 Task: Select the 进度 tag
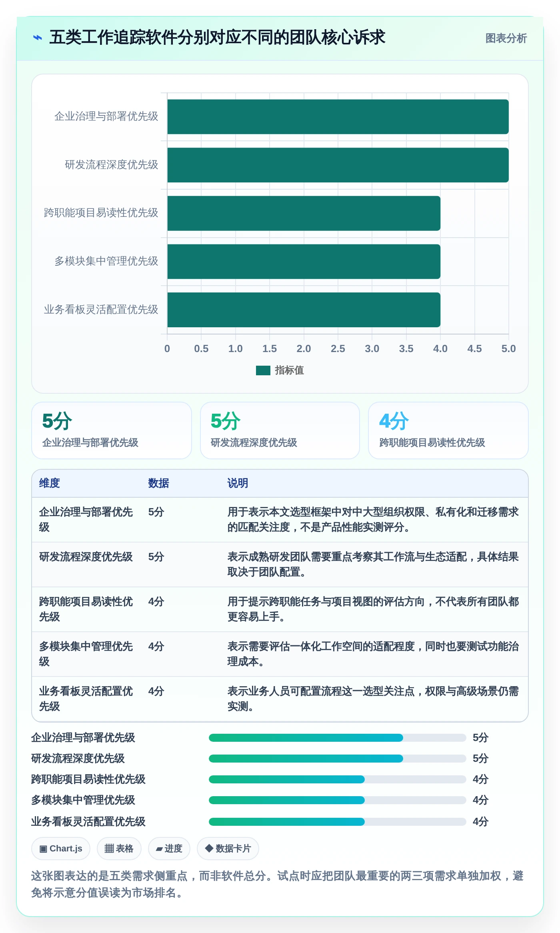[x=169, y=849]
